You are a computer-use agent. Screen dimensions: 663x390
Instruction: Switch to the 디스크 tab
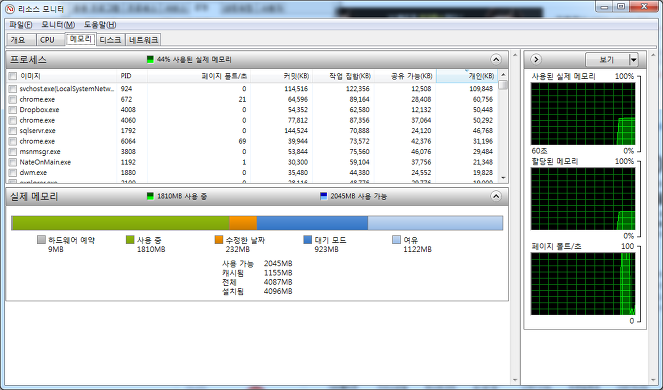coord(111,40)
